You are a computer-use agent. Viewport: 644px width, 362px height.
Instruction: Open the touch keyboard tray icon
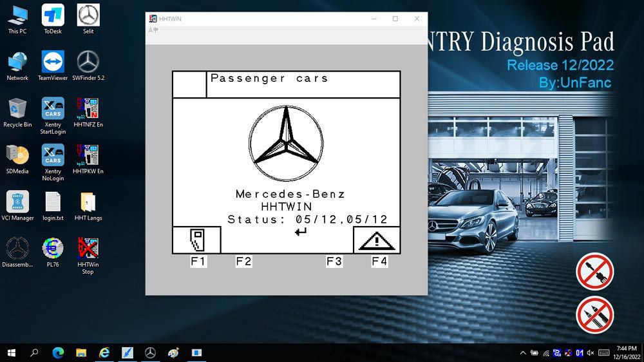tap(604, 353)
